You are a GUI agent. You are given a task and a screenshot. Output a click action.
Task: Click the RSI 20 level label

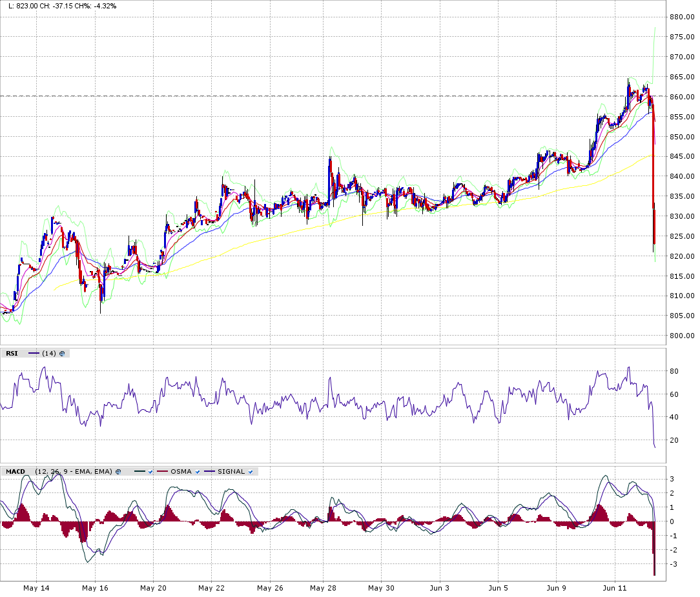(x=674, y=440)
